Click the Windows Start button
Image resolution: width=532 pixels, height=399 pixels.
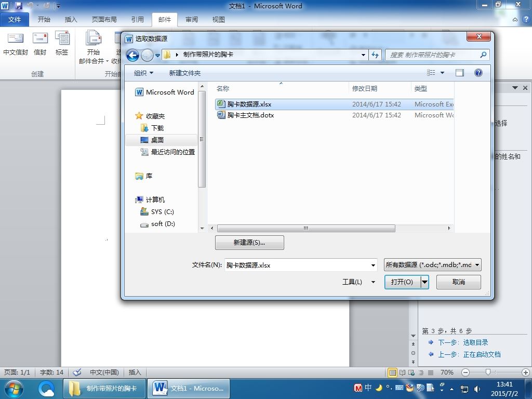click(14, 389)
